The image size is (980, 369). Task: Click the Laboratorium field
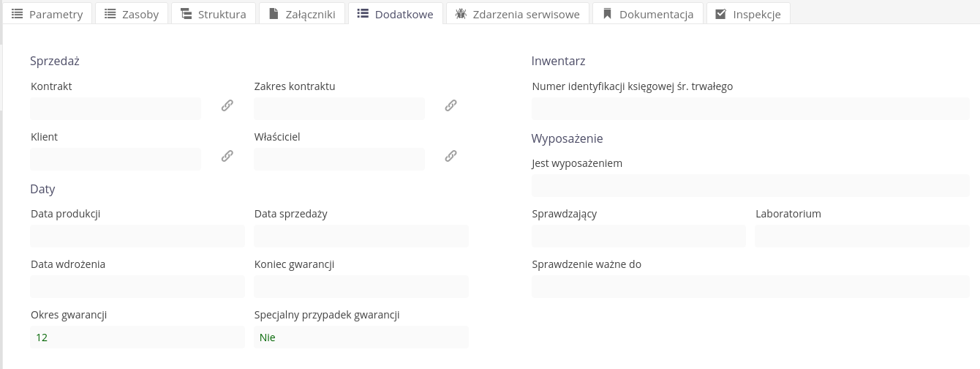pyautogui.click(x=862, y=236)
